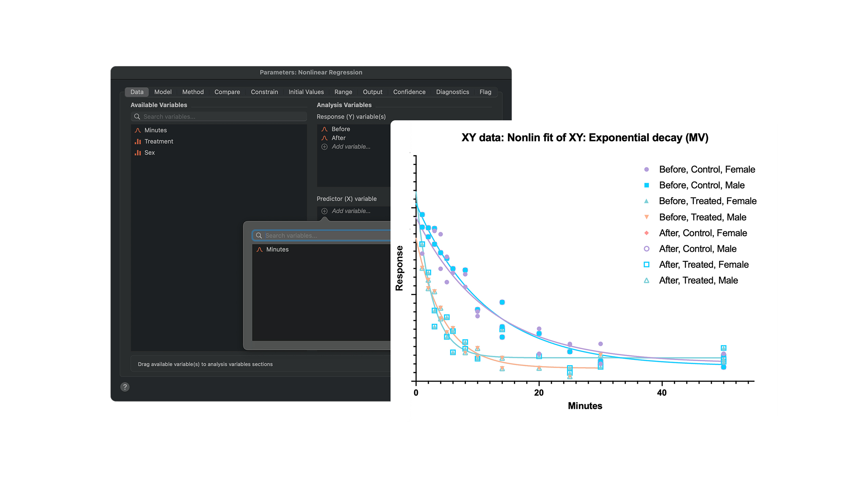
Task: Click Add variable under Predictor X
Action: coord(351,211)
